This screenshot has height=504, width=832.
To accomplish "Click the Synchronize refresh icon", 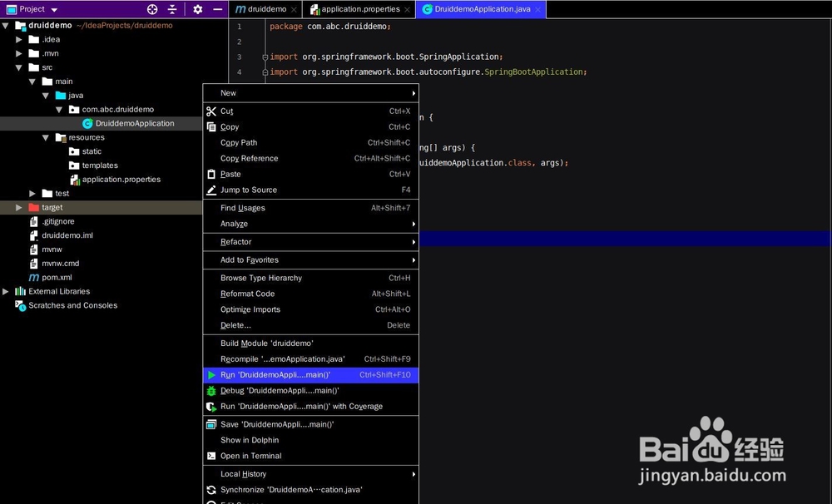I will 211,490.
